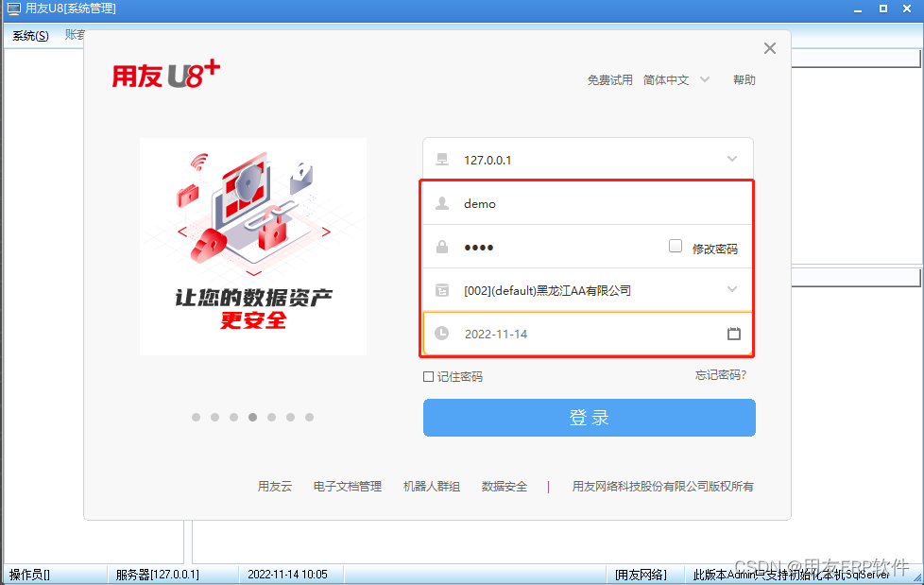
Task: Click the 用友U8+ logo
Action: pyautogui.click(x=166, y=75)
